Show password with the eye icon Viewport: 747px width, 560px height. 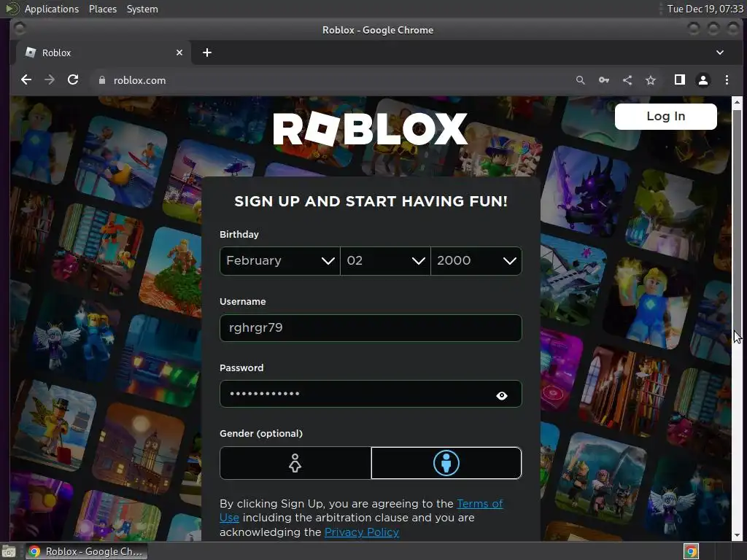click(x=502, y=395)
